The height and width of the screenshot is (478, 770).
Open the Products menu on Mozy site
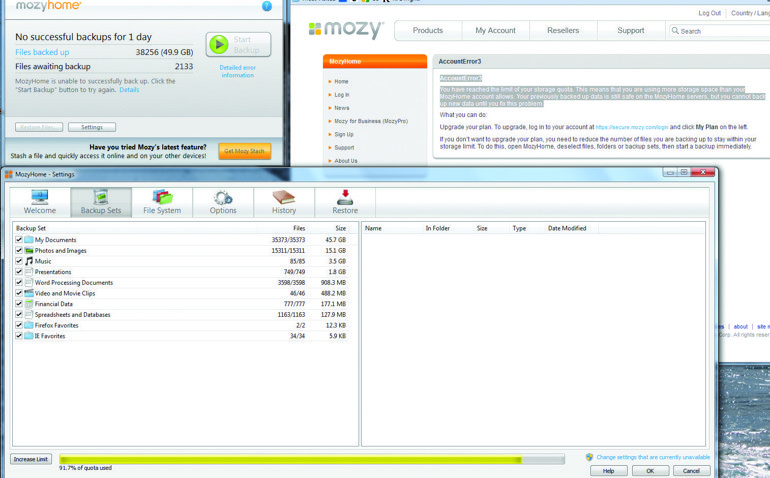coord(428,31)
